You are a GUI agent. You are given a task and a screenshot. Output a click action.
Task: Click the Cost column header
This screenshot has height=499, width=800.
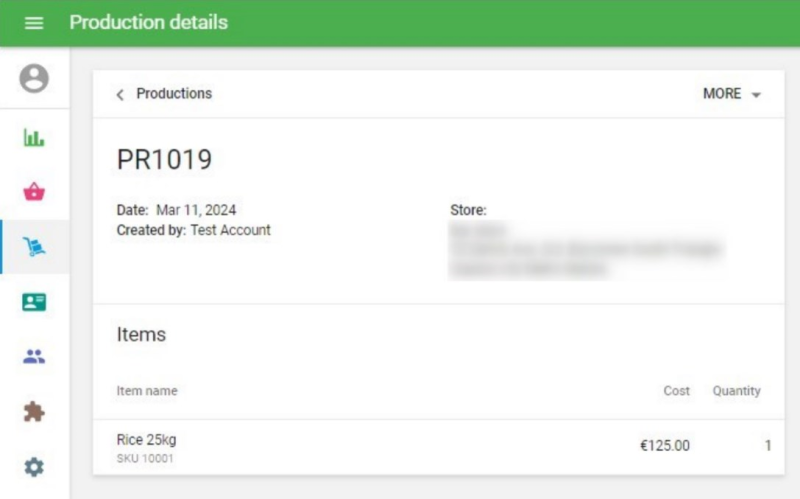click(677, 391)
